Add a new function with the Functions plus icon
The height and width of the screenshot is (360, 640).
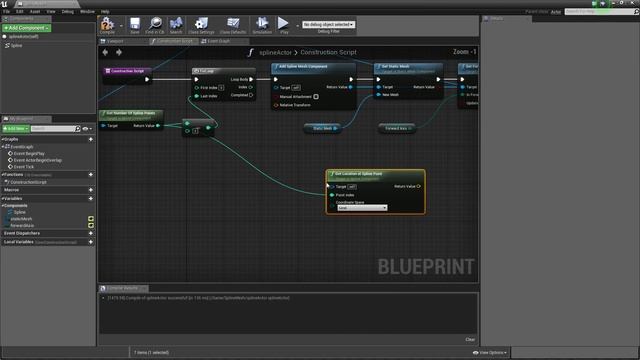click(91, 174)
